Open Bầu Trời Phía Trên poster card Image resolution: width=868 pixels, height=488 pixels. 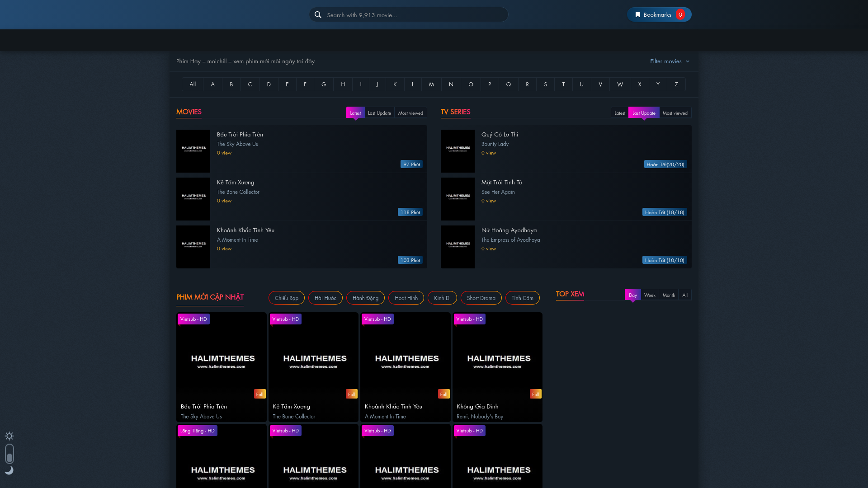point(222,367)
